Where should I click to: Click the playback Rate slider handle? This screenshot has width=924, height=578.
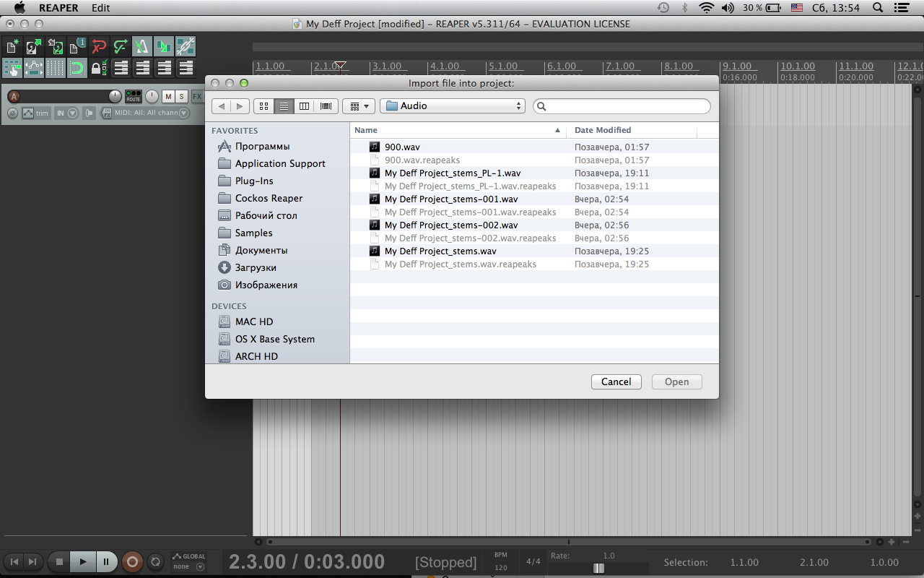598,568
